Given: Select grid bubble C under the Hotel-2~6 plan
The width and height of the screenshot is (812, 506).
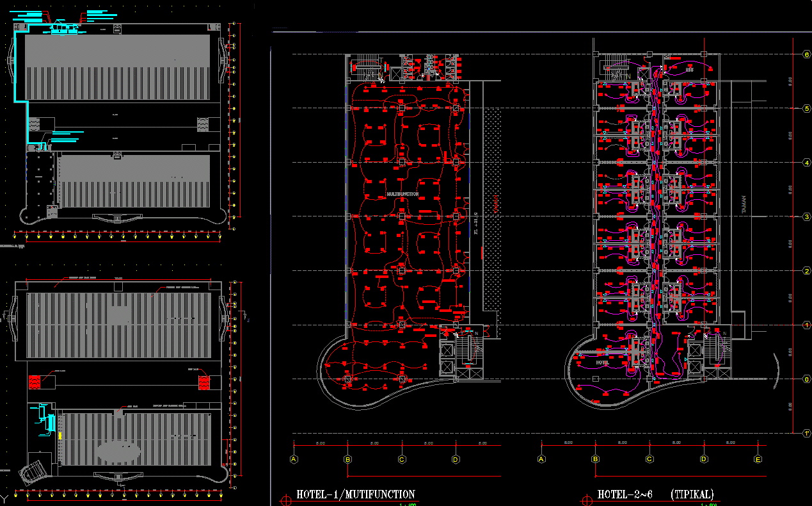Looking at the screenshot, I should [x=649, y=459].
